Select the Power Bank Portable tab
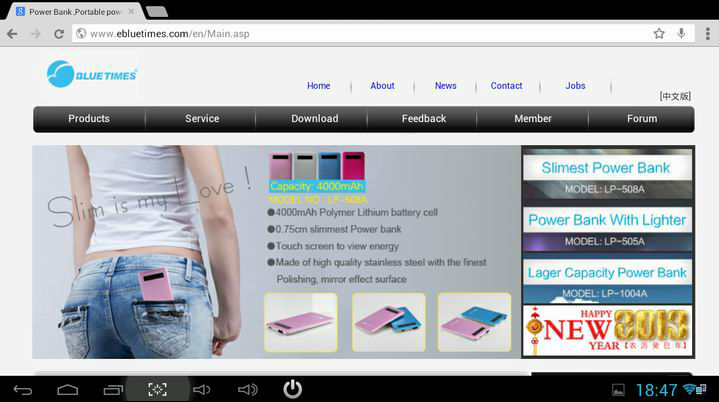This screenshot has width=719, height=402. 73,12
